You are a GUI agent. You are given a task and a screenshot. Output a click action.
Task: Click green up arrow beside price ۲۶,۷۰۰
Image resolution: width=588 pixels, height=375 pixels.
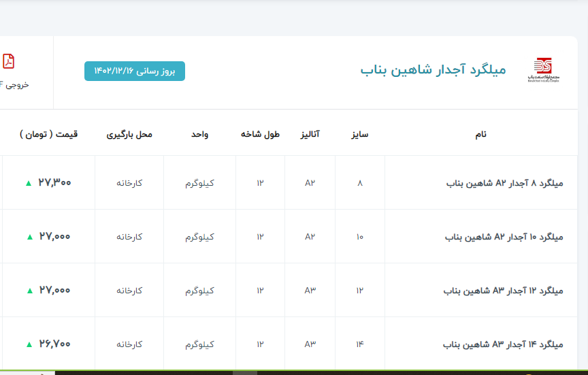[x=29, y=344]
